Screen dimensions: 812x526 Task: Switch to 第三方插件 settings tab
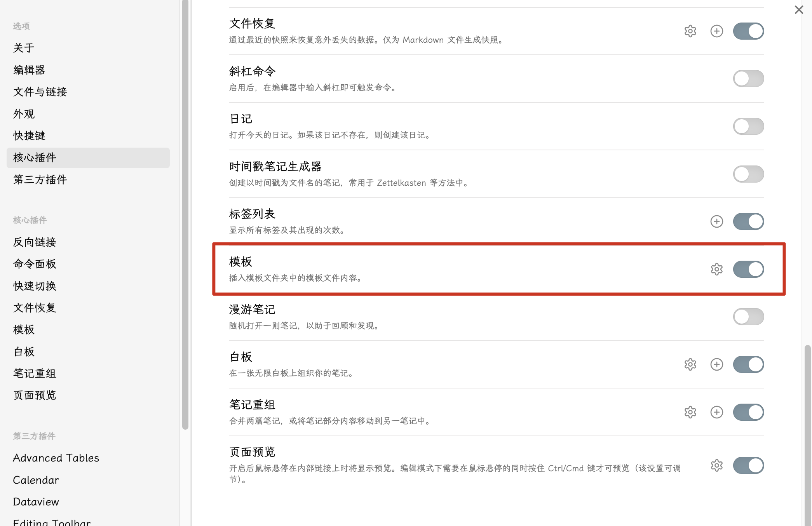(x=40, y=179)
